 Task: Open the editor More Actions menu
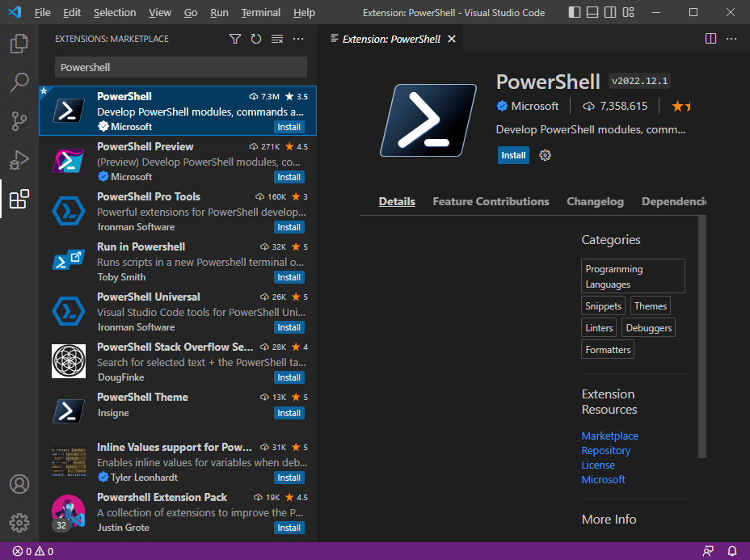pos(731,38)
